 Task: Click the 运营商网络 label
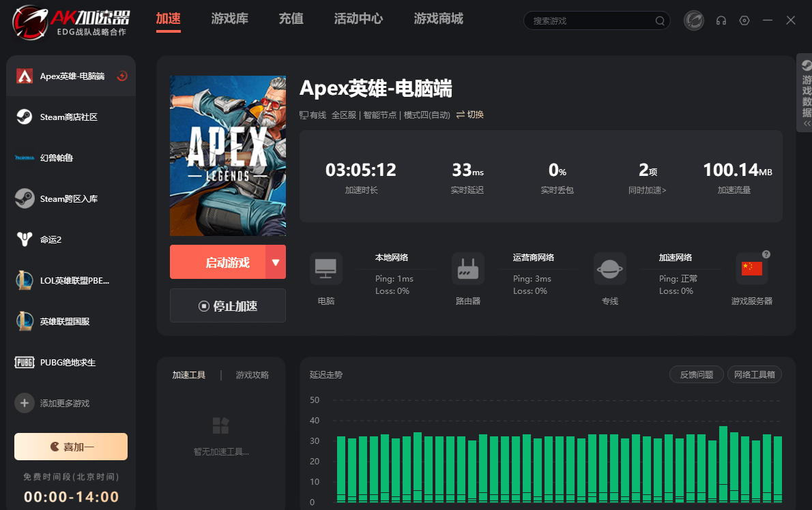[534, 258]
